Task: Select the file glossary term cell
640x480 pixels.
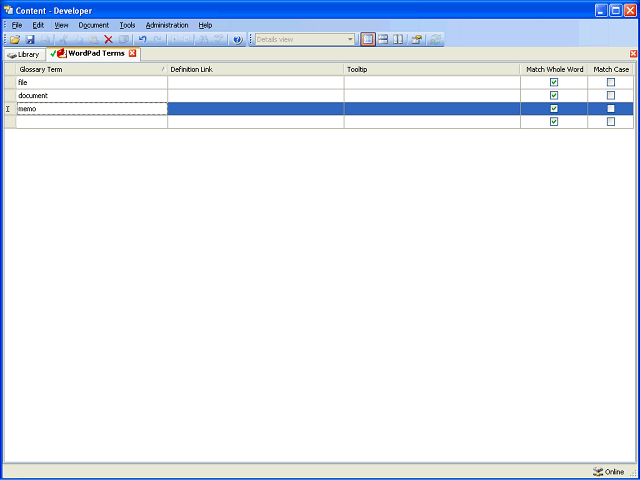Action: 92,82
